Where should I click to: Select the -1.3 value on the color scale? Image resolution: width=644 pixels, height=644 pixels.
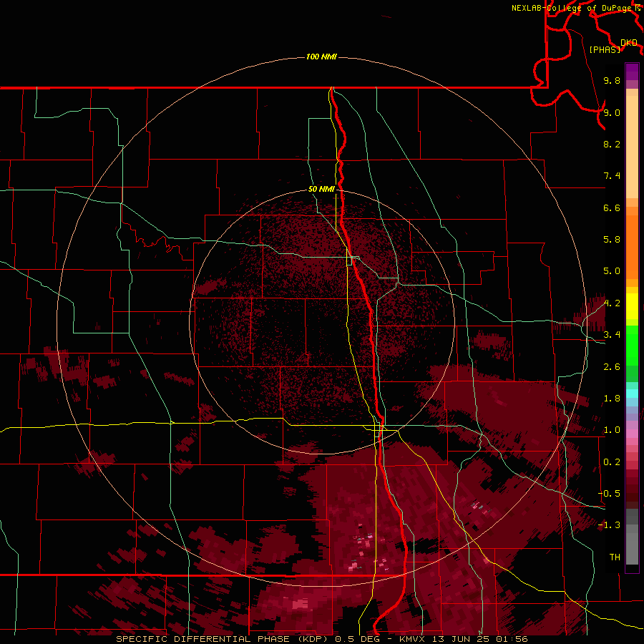coord(610,525)
